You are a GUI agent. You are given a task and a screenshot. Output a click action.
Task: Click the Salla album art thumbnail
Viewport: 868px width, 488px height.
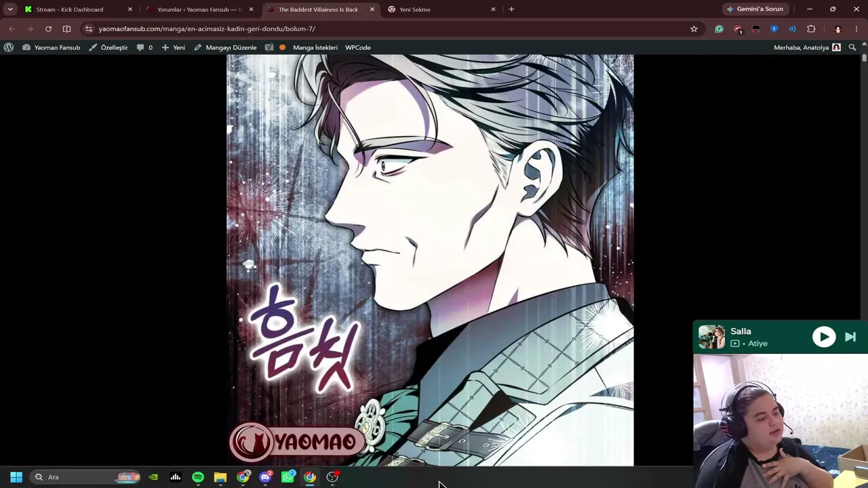click(711, 337)
